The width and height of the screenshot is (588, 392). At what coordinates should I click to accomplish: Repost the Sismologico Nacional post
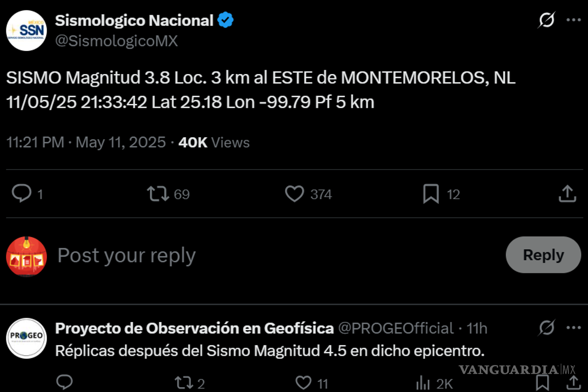point(159,194)
